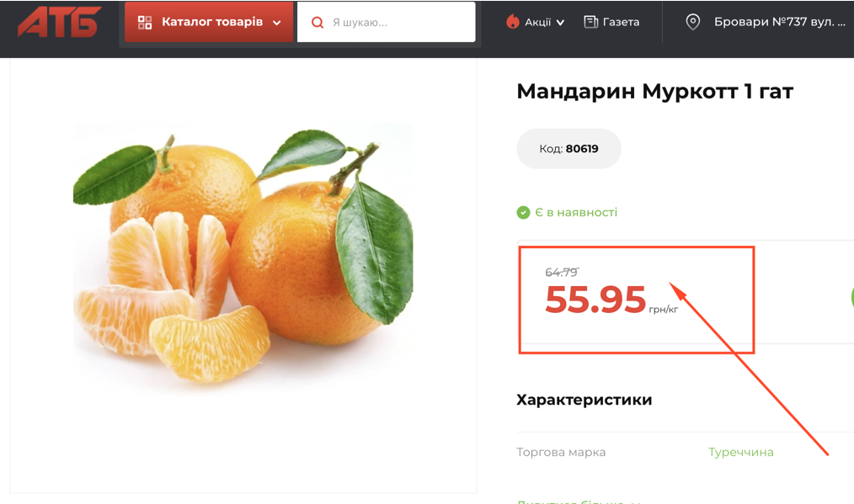Open the Каталог товарів menu

tap(209, 22)
